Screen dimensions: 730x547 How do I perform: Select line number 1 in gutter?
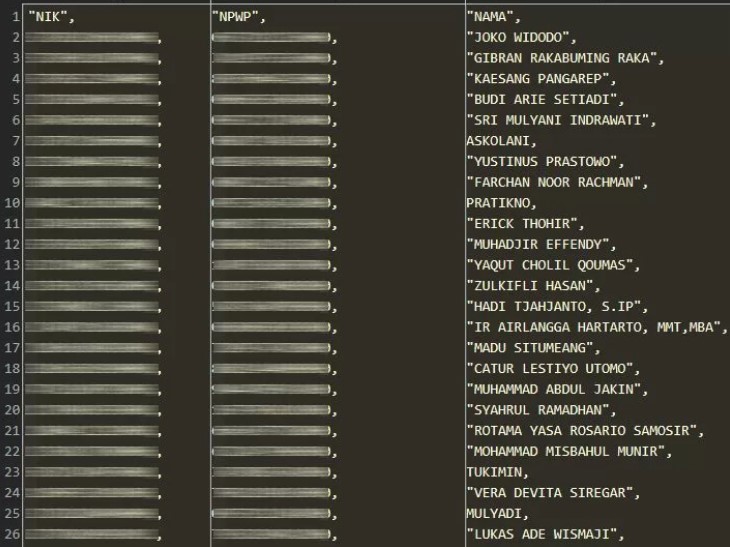tap(15, 17)
